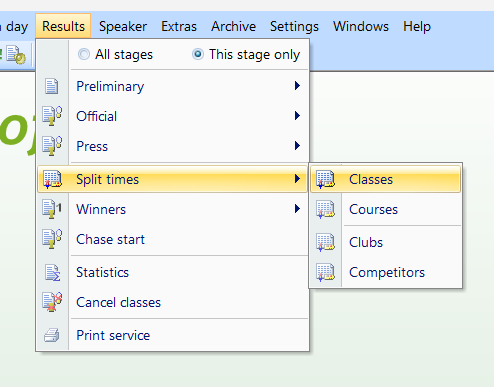Open the Settings menu
The width and height of the screenshot is (494, 387).
point(294,26)
